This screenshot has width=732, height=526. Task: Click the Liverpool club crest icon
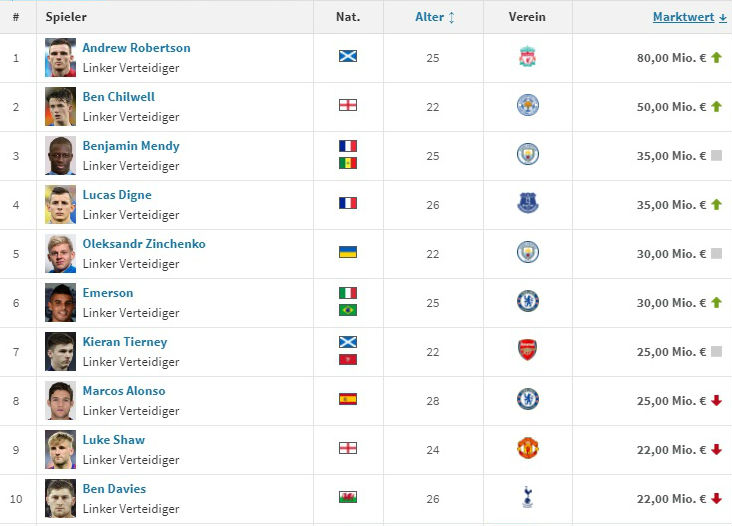[527, 57]
